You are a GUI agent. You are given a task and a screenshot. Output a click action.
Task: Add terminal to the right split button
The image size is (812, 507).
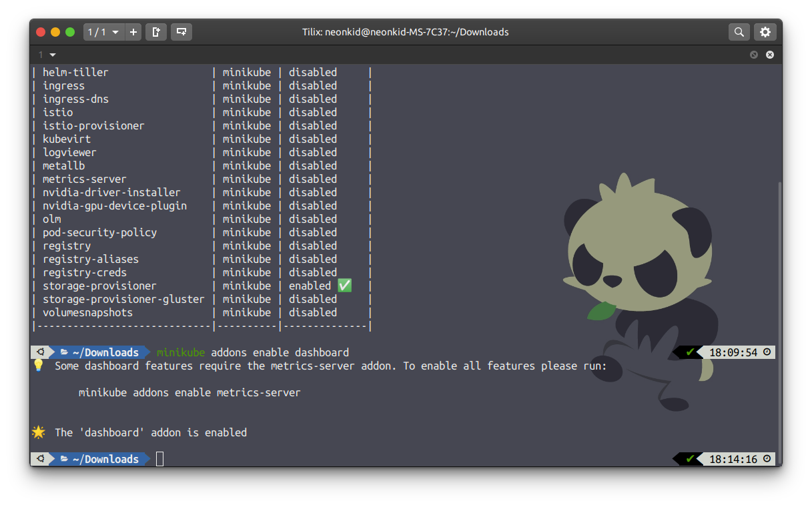point(155,31)
